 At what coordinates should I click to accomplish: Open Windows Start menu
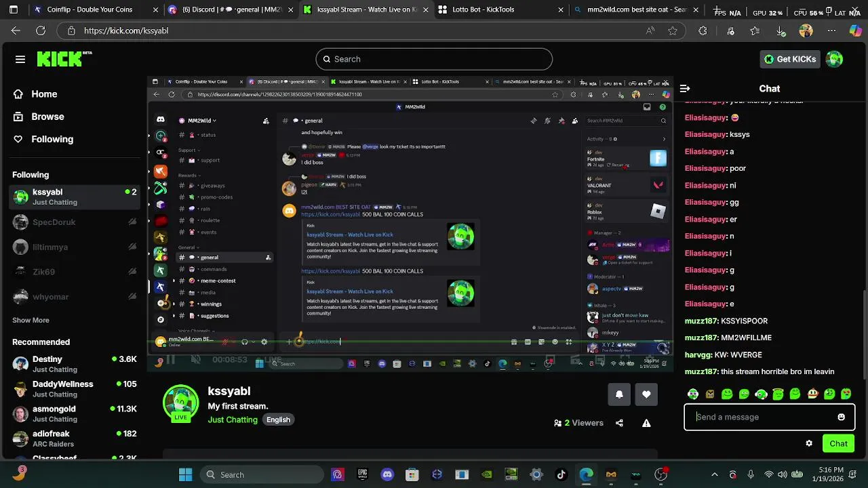185,474
